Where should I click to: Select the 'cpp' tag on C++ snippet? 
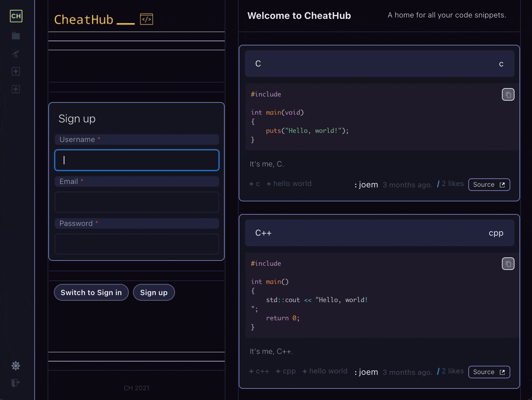coord(286,371)
